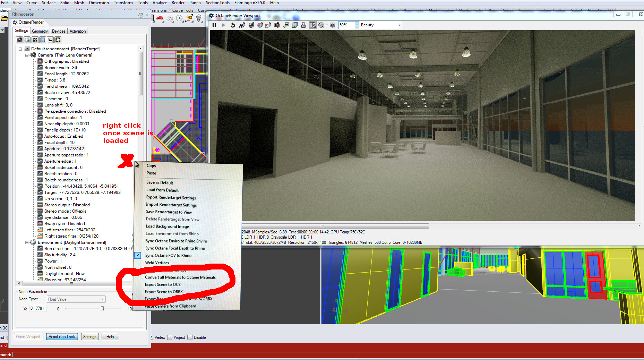Open the Beauty render pass dropdown

click(400, 25)
